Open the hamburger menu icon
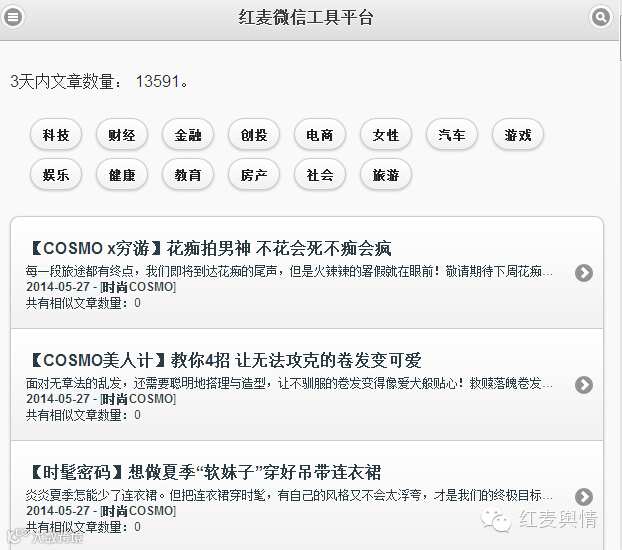Image resolution: width=622 pixels, height=550 pixels. 13,17
